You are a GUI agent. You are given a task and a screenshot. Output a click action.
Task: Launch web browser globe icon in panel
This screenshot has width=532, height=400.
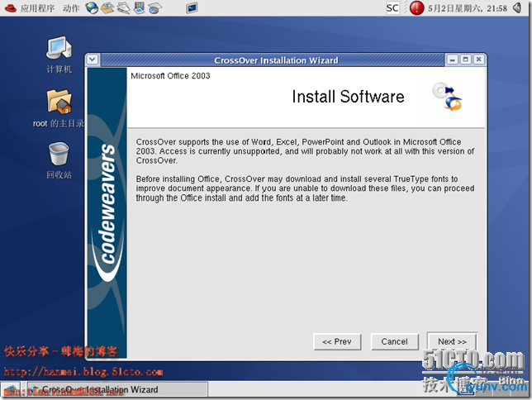(92, 7)
